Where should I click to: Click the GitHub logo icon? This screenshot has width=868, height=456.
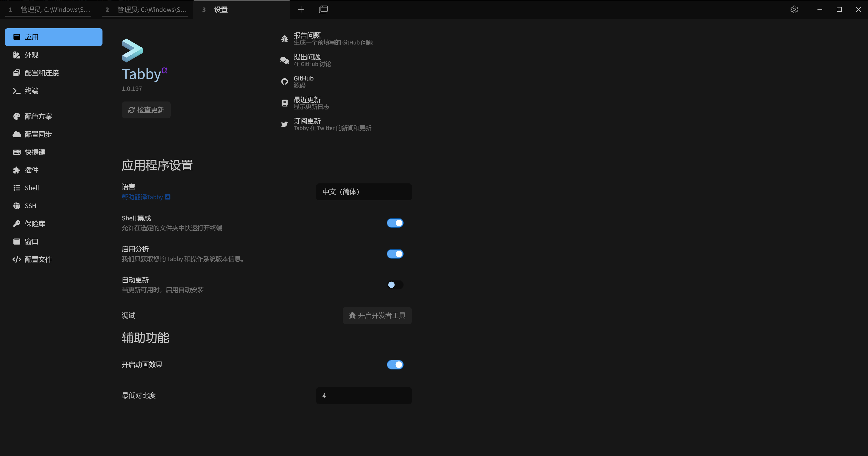[284, 81]
